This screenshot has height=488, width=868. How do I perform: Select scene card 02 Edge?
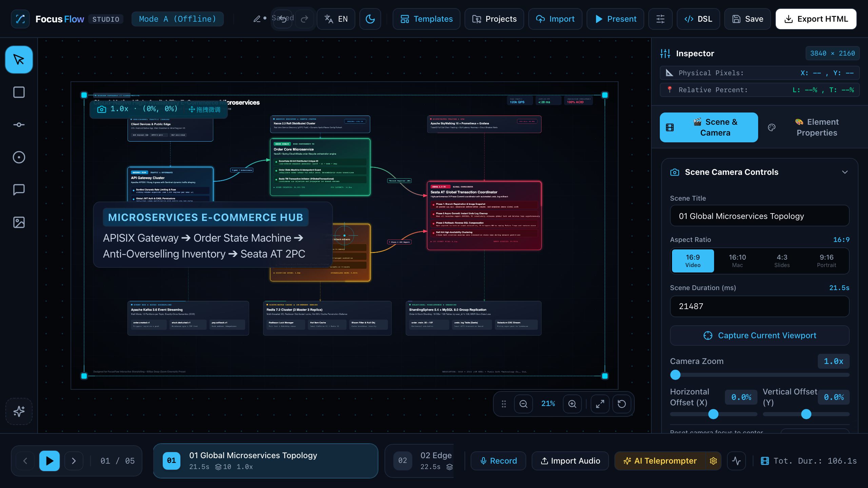point(419,461)
